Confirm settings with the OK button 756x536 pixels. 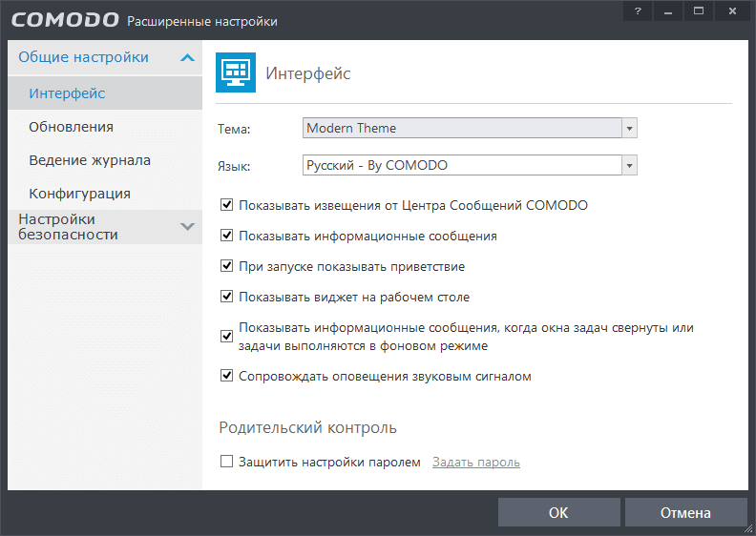[558, 512]
